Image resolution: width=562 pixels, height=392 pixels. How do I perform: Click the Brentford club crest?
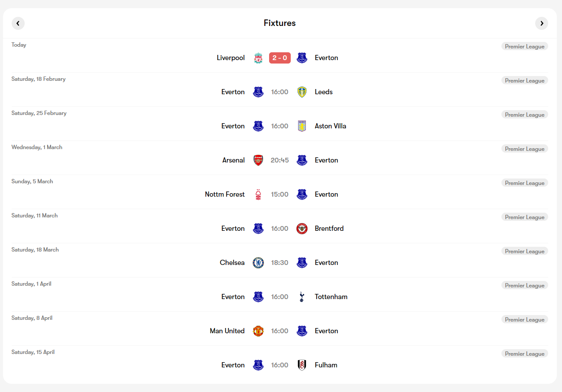pos(302,229)
